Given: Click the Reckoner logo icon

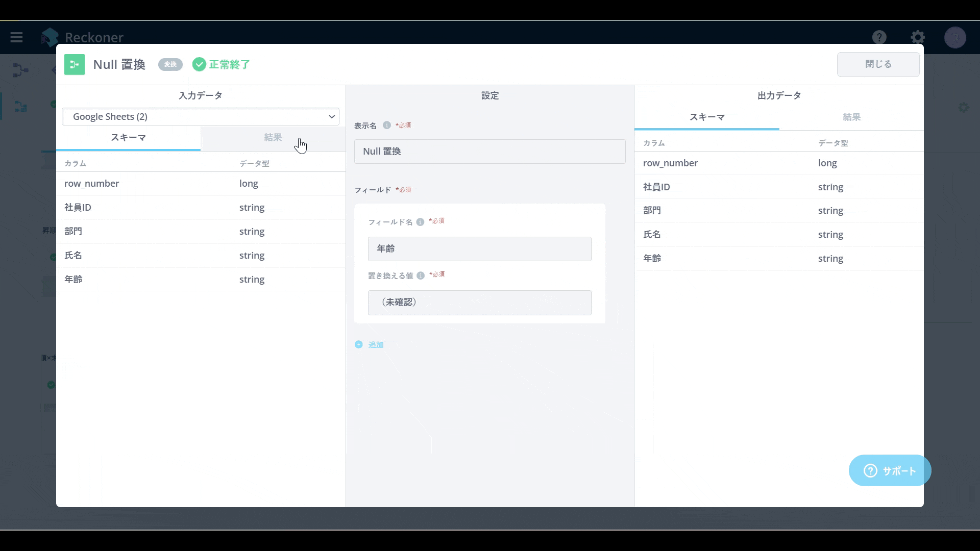Looking at the screenshot, I should click(x=50, y=37).
